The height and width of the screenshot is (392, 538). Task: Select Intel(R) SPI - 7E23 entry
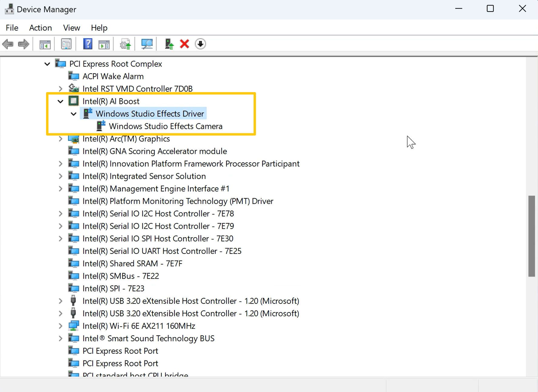tap(113, 288)
